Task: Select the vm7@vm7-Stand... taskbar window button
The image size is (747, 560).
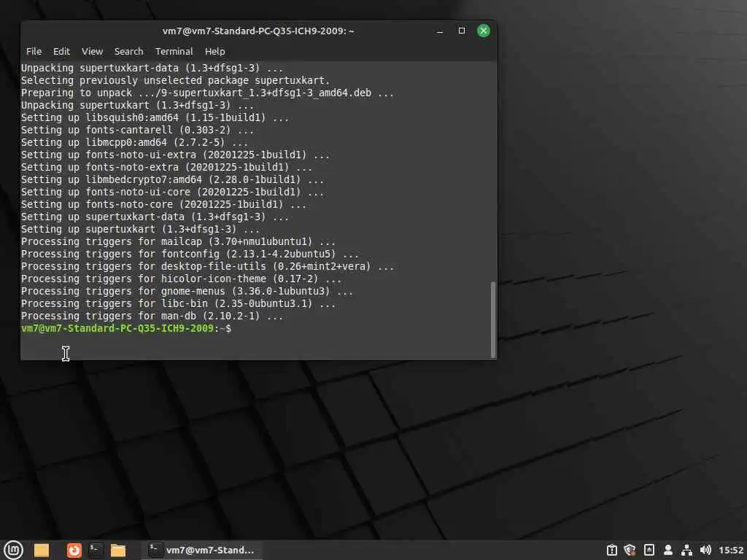Action: pyautogui.click(x=202, y=550)
